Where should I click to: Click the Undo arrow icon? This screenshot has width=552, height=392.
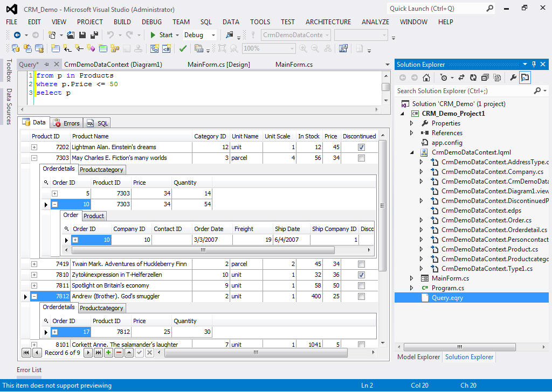pos(111,35)
